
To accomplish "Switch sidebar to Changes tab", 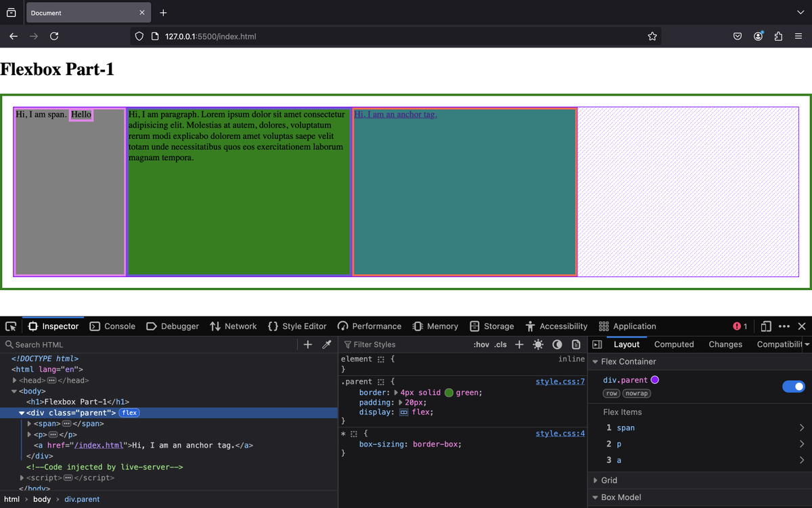I will pos(725,345).
